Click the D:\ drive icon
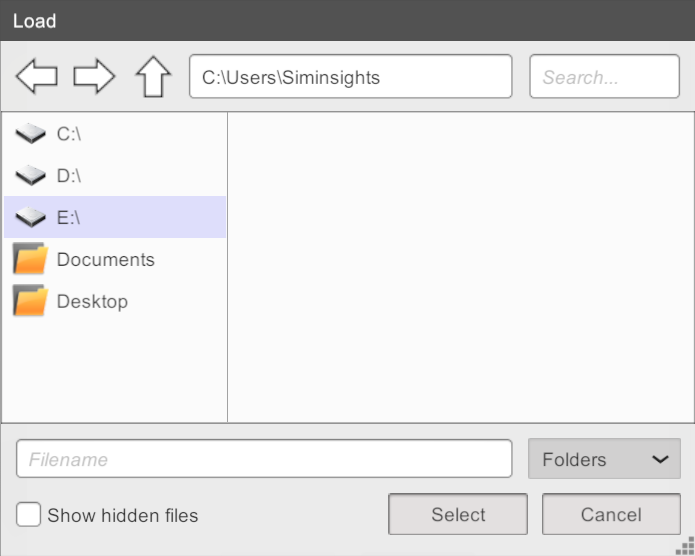The width and height of the screenshot is (695, 556). 32,175
